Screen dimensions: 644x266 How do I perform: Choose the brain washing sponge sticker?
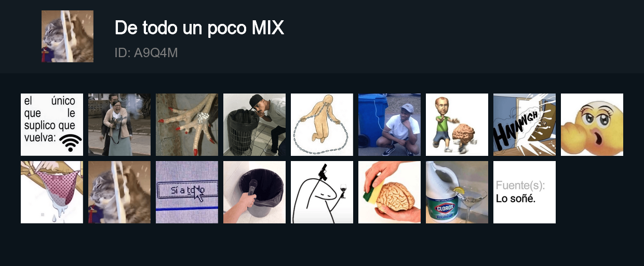tap(390, 192)
